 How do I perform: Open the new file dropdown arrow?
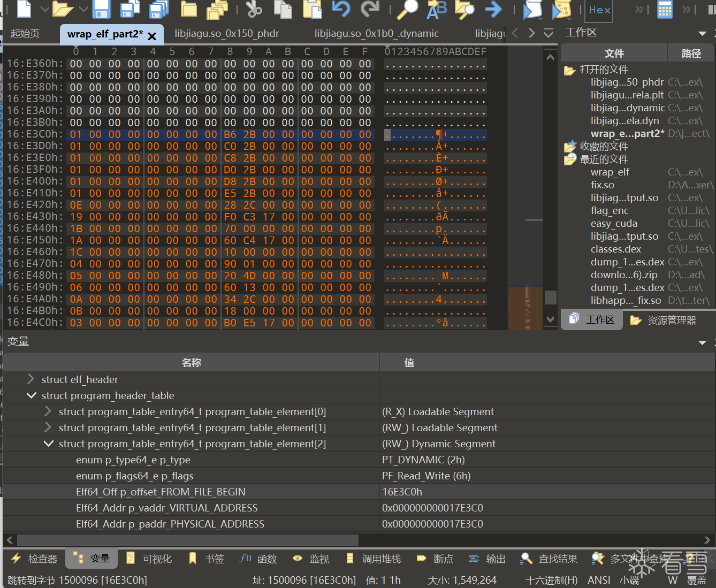coord(44,9)
